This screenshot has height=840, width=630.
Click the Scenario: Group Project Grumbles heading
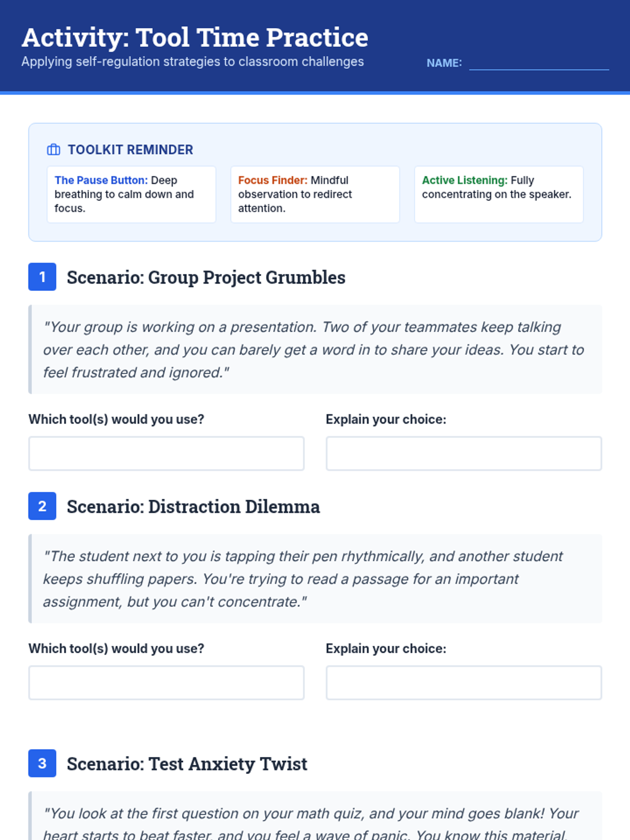coord(206,277)
